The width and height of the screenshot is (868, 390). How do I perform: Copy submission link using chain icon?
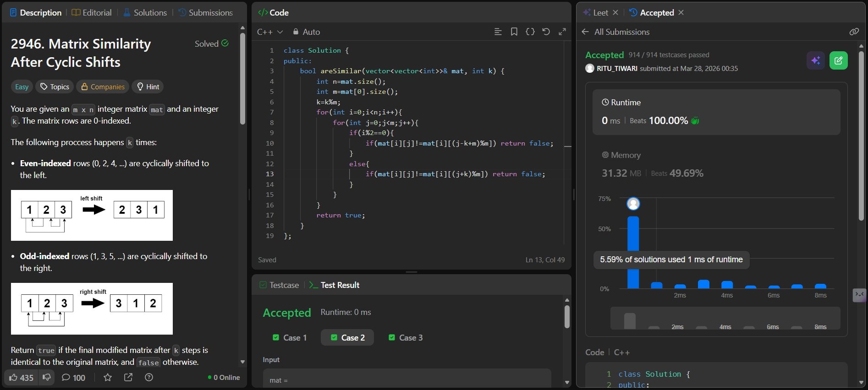(x=854, y=32)
